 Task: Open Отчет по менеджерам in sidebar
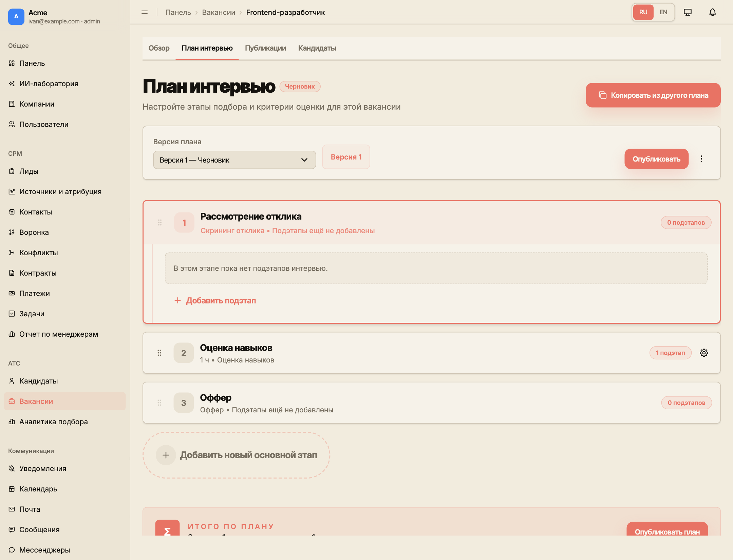pos(64,334)
